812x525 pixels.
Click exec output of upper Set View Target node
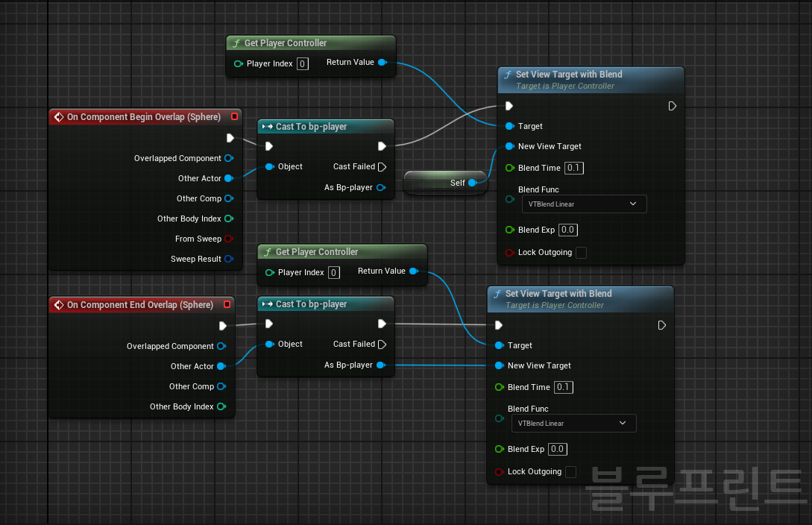coord(672,106)
